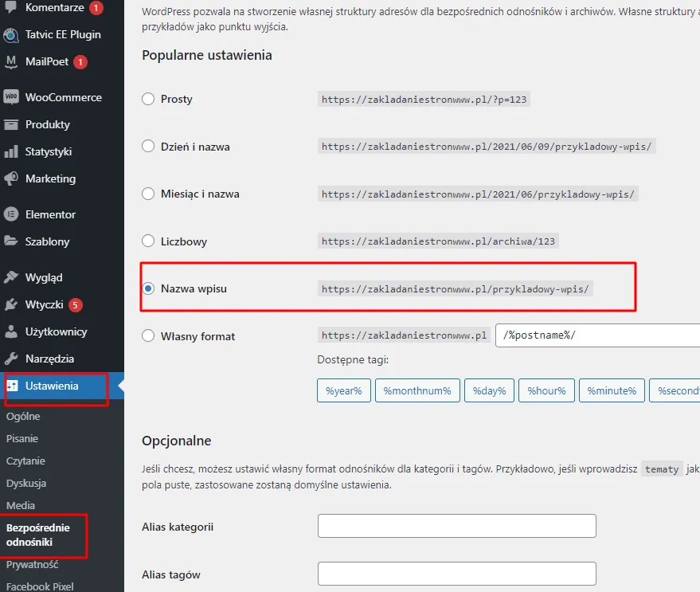
Task: Switch to the Media settings page
Action: pyautogui.click(x=21, y=505)
